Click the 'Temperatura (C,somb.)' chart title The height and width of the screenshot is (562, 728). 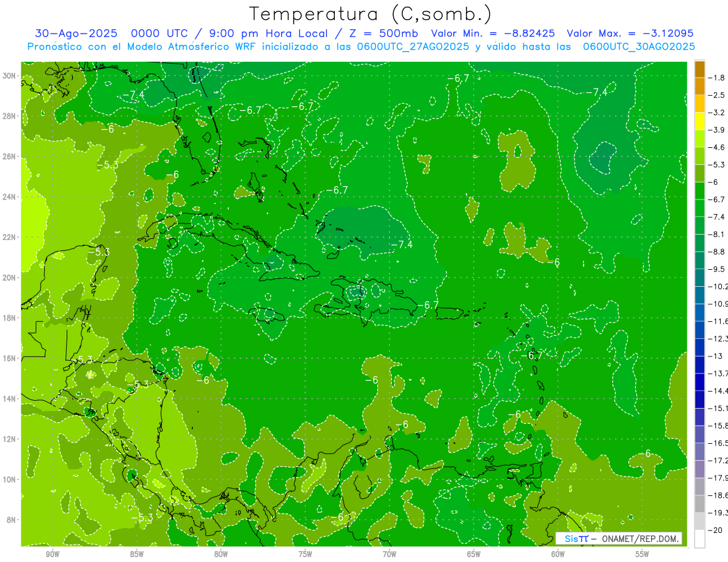tap(370, 14)
